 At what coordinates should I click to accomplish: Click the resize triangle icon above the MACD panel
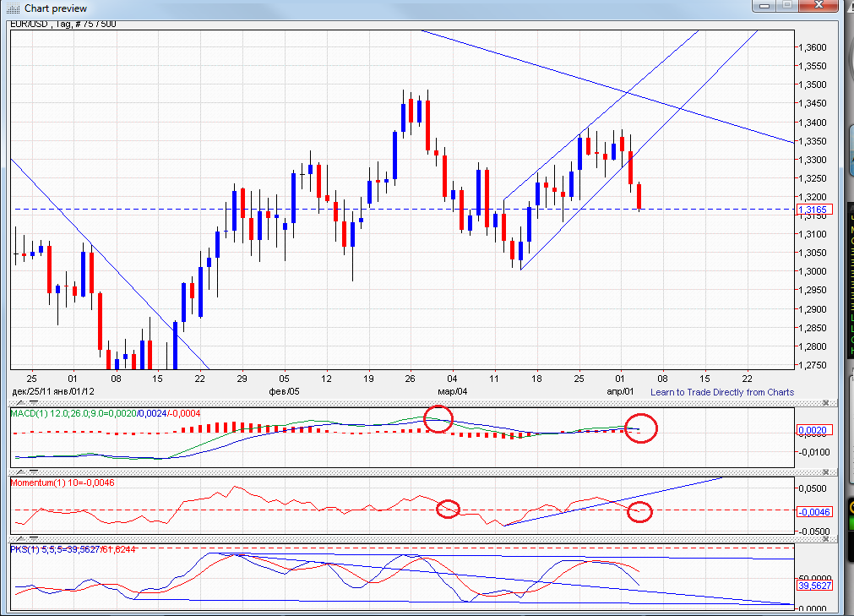click(x=19, y=405)
